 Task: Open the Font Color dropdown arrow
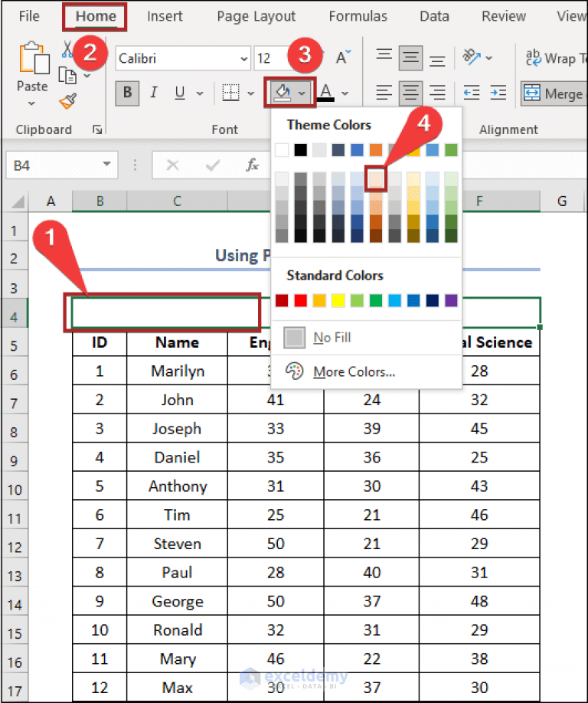345,93
